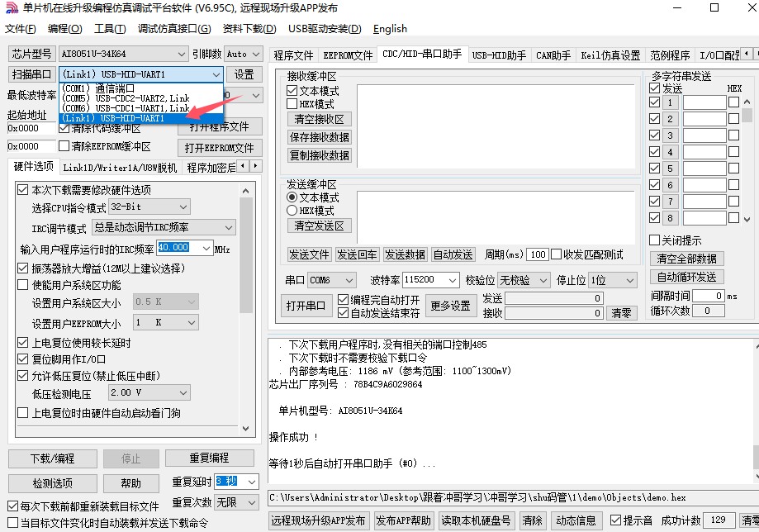Open 低压检测电压 2.00 V dropdown
This screenshot has width=759, height=532.
pos(149,392)
